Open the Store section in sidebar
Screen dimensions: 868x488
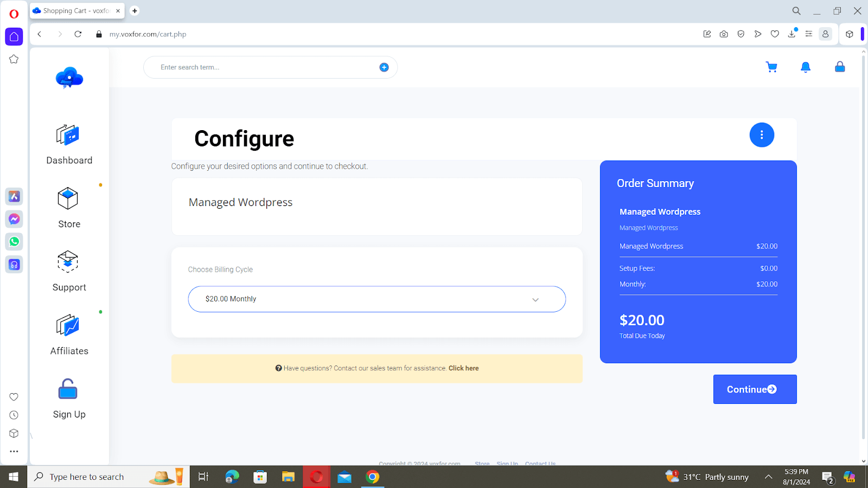tap(68, 208)
